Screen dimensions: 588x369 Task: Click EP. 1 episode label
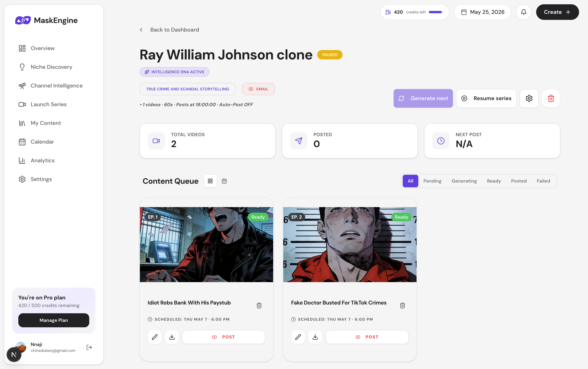coord(153,217)
